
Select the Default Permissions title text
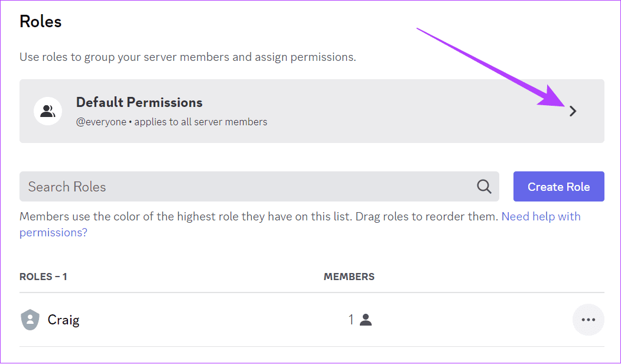[139, 102]
